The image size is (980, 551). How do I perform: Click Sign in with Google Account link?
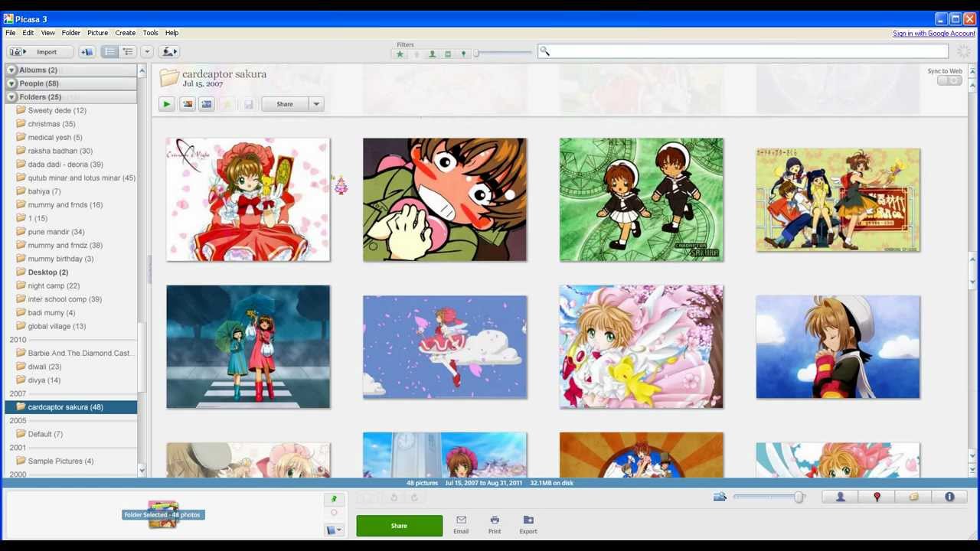tap(934, 34)
